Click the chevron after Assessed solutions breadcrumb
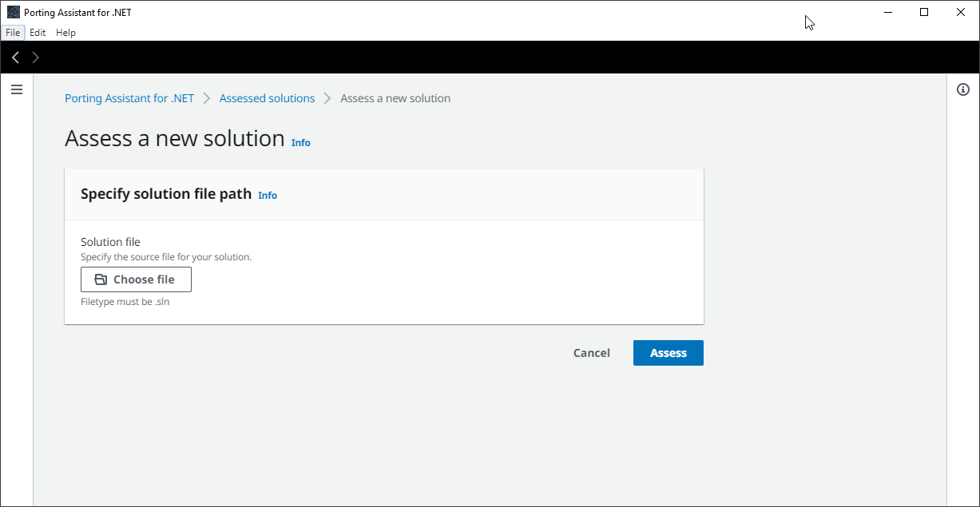The width and height of the screenshot is (980, 507). (x=327, y=97)
